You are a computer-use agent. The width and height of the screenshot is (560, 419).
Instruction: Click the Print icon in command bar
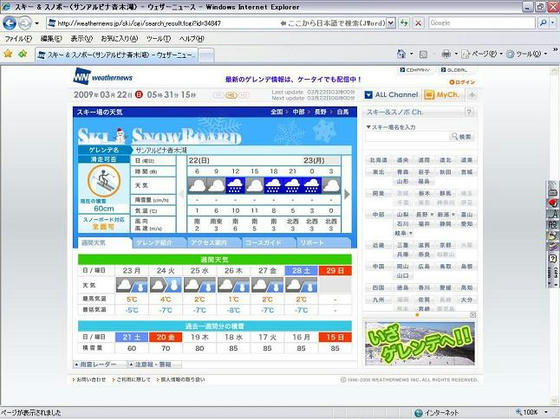coord(446,54)
